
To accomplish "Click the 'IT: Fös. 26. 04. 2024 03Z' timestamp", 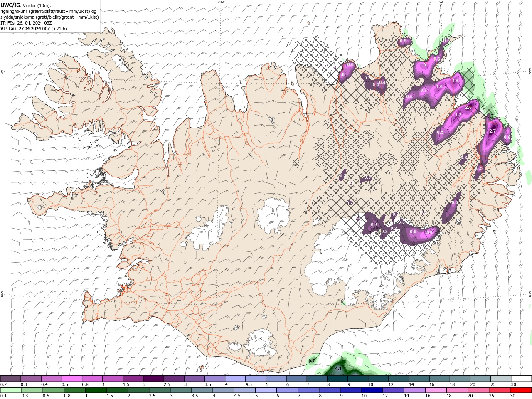I will click(26, 23).
